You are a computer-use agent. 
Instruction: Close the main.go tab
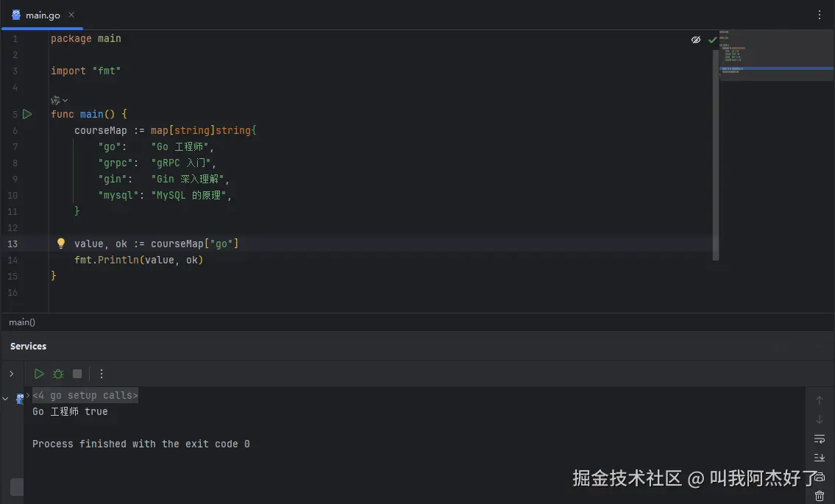[71, 15]
